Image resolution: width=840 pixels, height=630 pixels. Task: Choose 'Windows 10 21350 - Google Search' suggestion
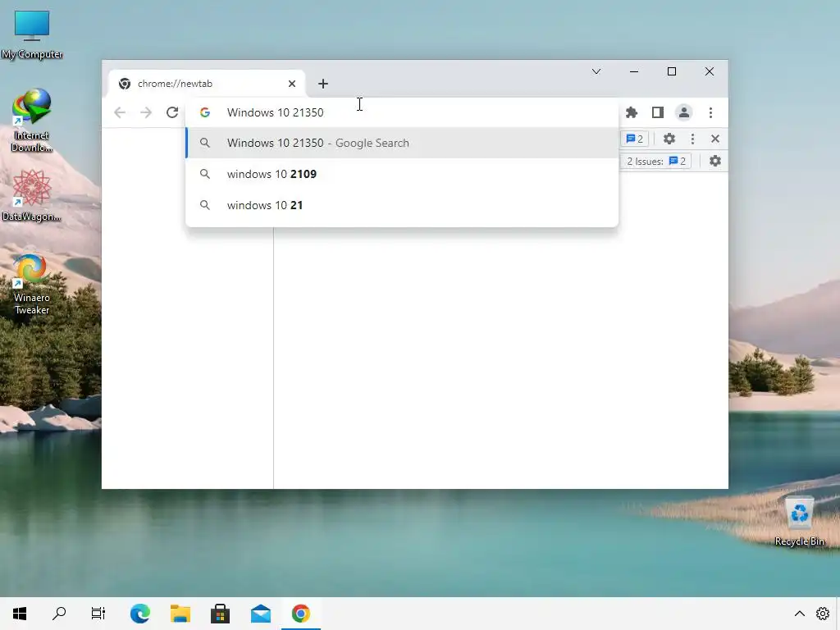(402, 143)
